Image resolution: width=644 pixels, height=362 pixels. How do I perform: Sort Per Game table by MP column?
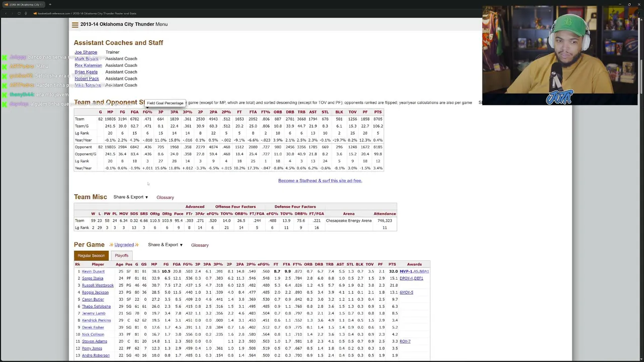[x=154, y=264]
